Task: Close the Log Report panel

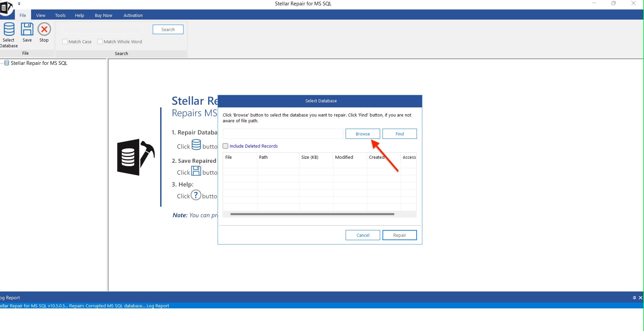Action: click(x=640, y=298)
